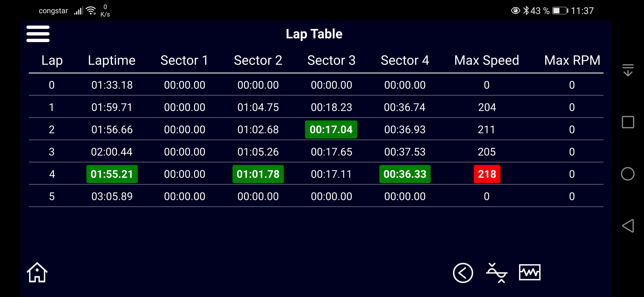Select the red max speed 218 cell
The height and width of the screenshot is (297, 644).
coord(487,174)
